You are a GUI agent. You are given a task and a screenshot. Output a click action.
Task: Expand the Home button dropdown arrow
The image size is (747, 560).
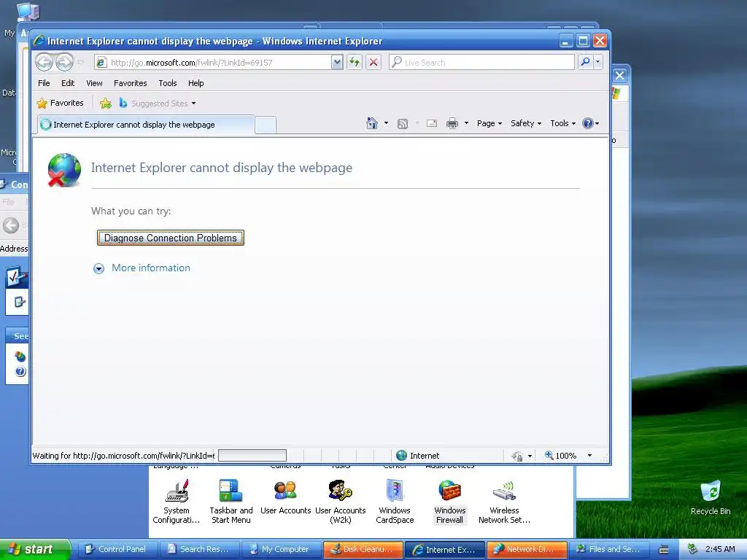click(x=386, y=123)
